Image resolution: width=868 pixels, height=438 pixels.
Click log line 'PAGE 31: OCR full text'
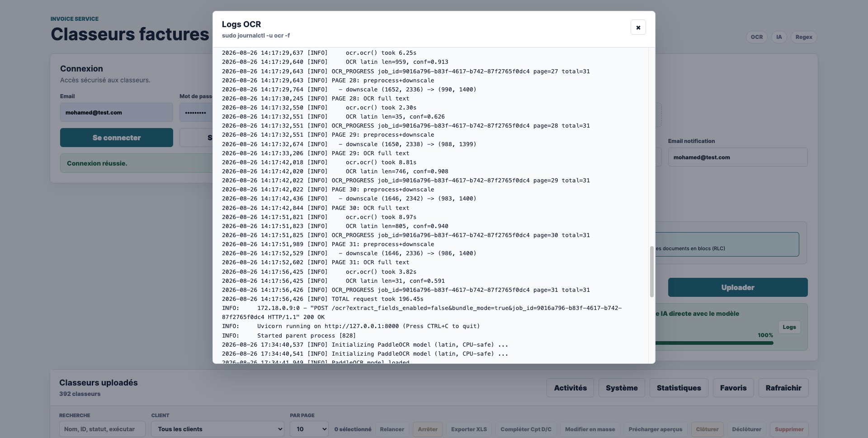tap(316, 262)
